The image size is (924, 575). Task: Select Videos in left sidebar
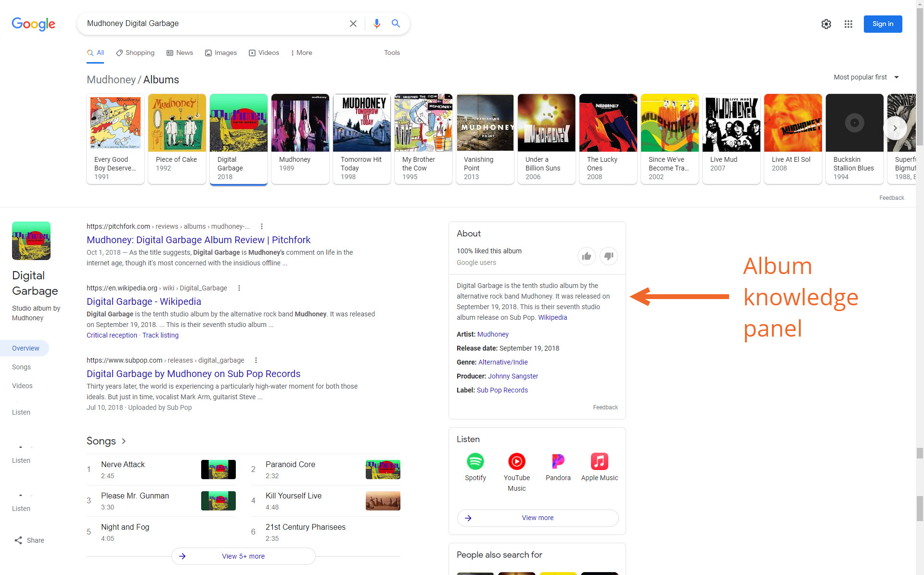click(x=22, y=386)
